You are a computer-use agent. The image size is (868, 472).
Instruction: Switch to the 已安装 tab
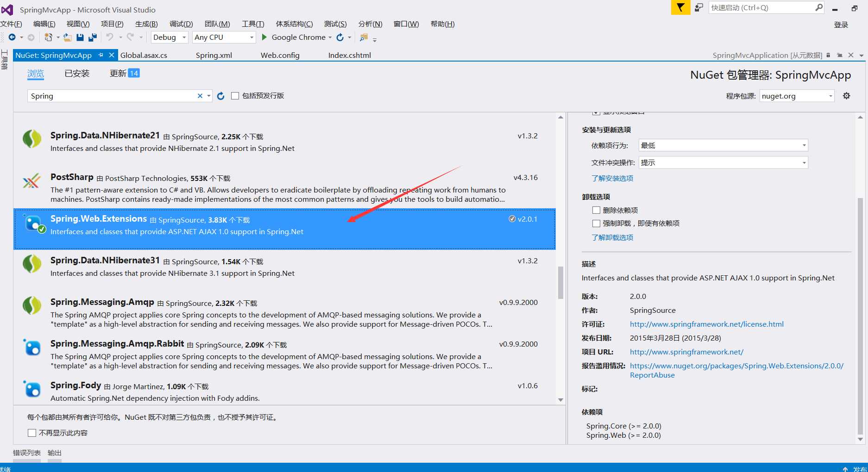(x=77, y=73)
